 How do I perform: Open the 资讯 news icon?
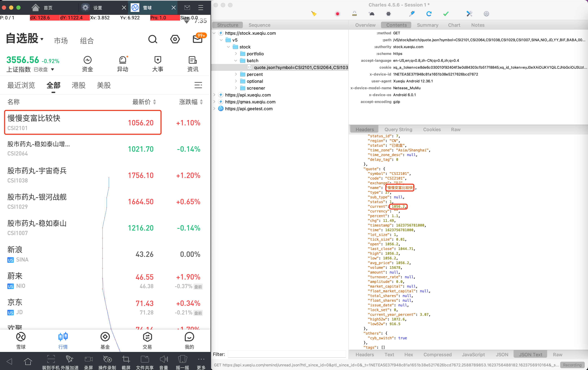[x=193, y=60]
